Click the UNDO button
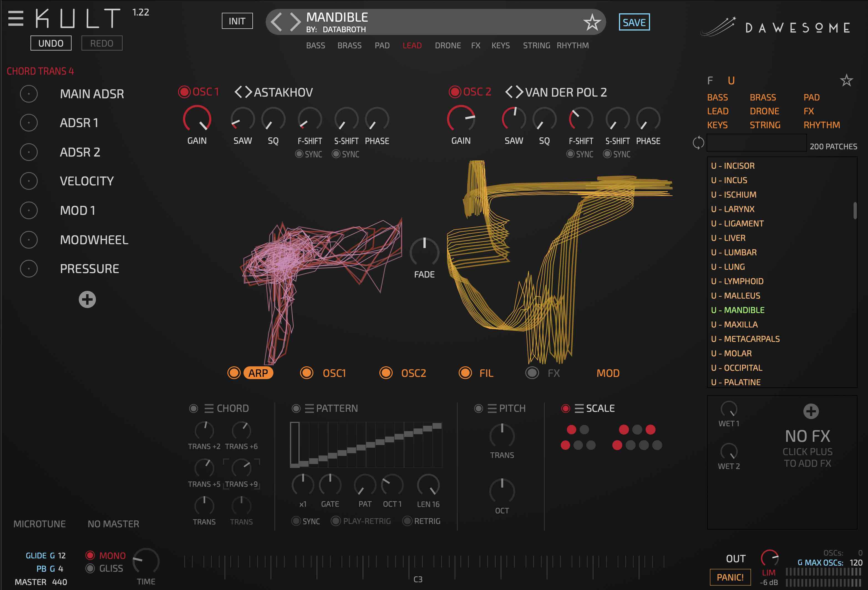This screenshot has height=590, width=868. [x=51, y=43]
